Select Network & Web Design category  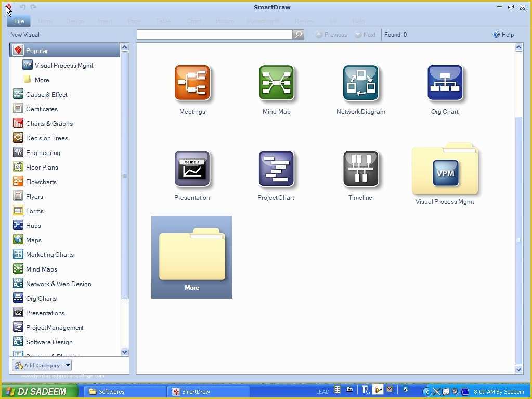[52, 284]
